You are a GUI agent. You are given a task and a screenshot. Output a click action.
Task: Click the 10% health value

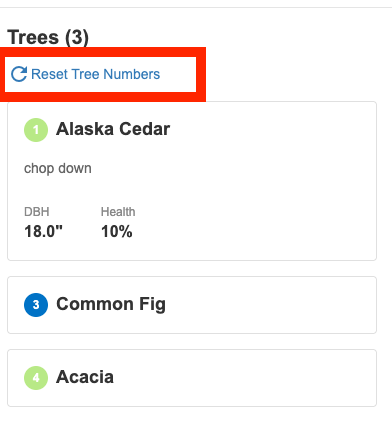point(117,231)
